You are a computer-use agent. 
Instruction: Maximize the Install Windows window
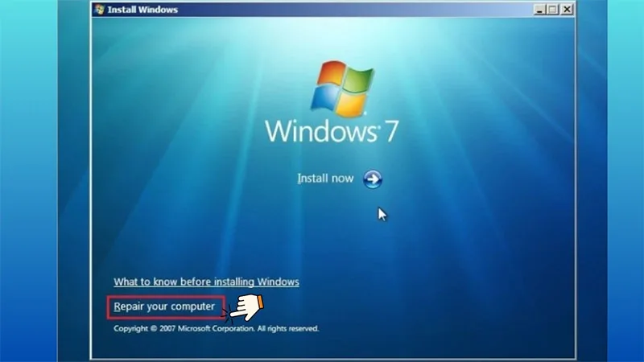click(x=553, y=10)
